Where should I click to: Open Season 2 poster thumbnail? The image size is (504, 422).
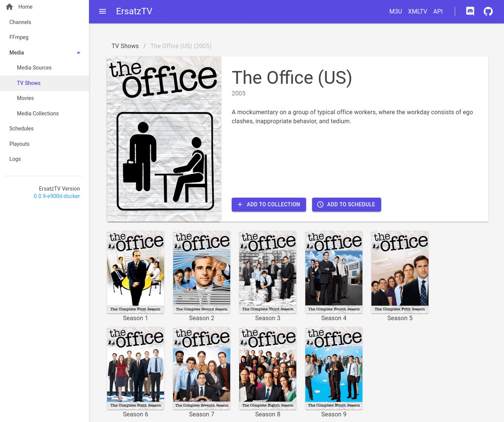click(202, 272)
